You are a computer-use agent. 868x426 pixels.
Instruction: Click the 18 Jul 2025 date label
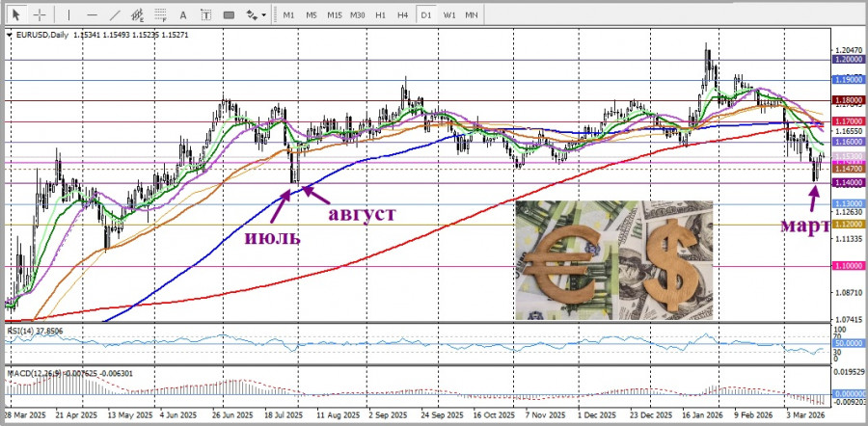[x=284, y=415]
